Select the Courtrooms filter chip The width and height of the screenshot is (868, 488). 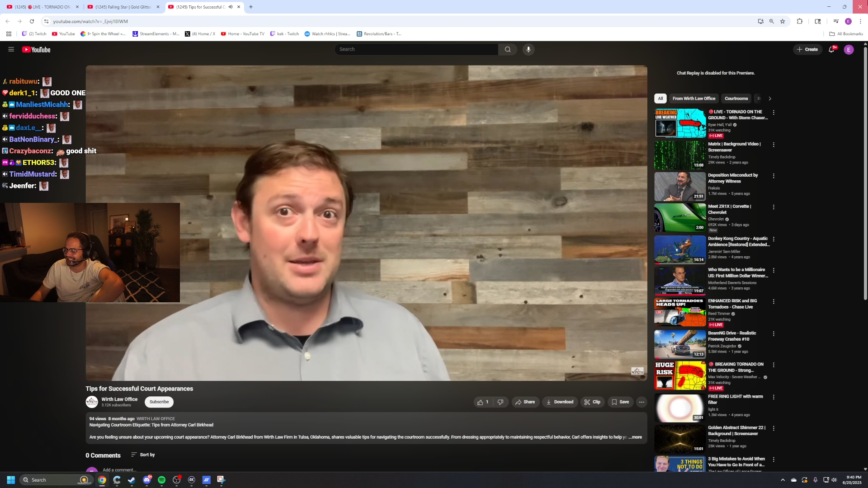coord(736,99)
